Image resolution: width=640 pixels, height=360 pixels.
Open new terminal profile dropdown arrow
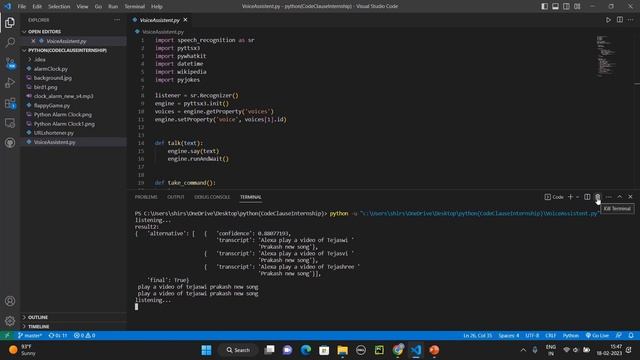pos(578,197)
